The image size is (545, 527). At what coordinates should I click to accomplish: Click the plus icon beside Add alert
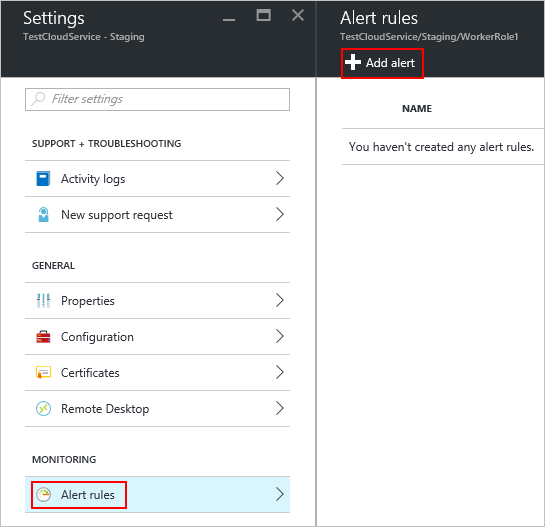[x=353, y=62]
